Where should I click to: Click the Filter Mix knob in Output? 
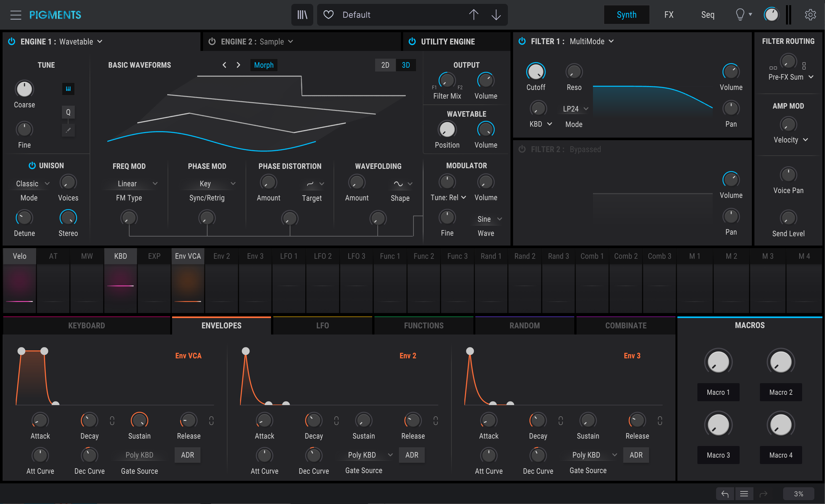click(447, 80)
